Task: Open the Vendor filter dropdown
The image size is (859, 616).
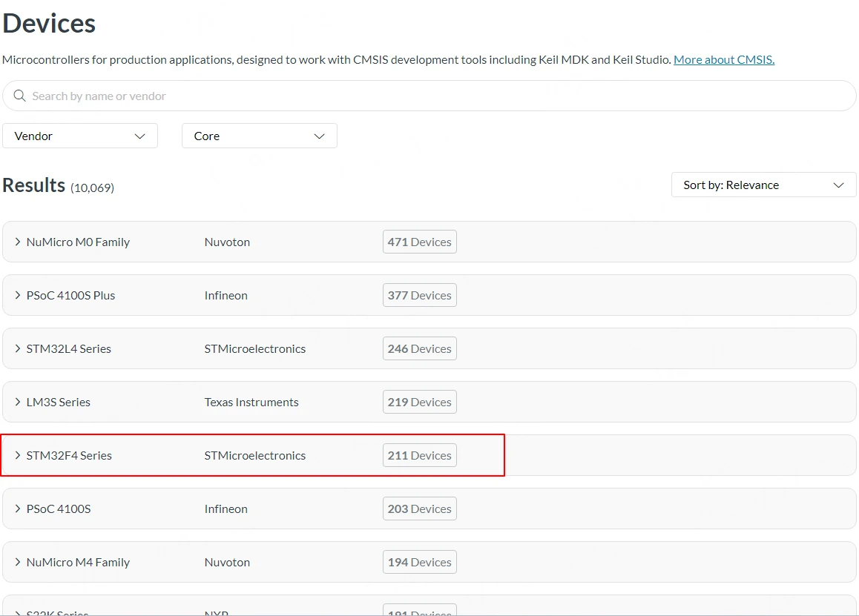Action: pyautogui.click(x=80, y=136)
